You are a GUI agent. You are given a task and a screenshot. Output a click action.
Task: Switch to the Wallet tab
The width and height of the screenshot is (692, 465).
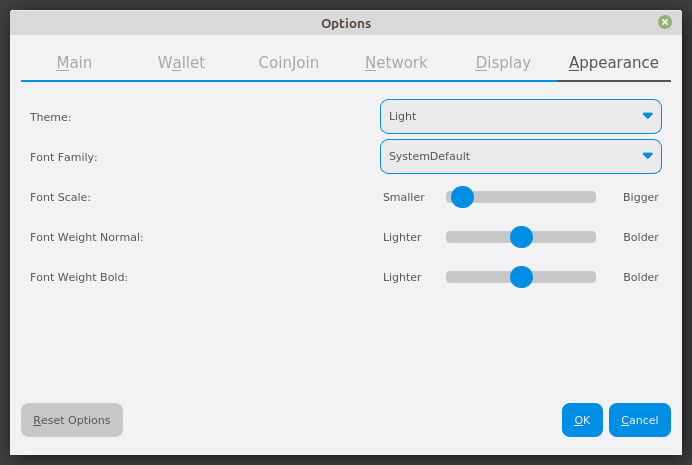[x=181, y=63]
